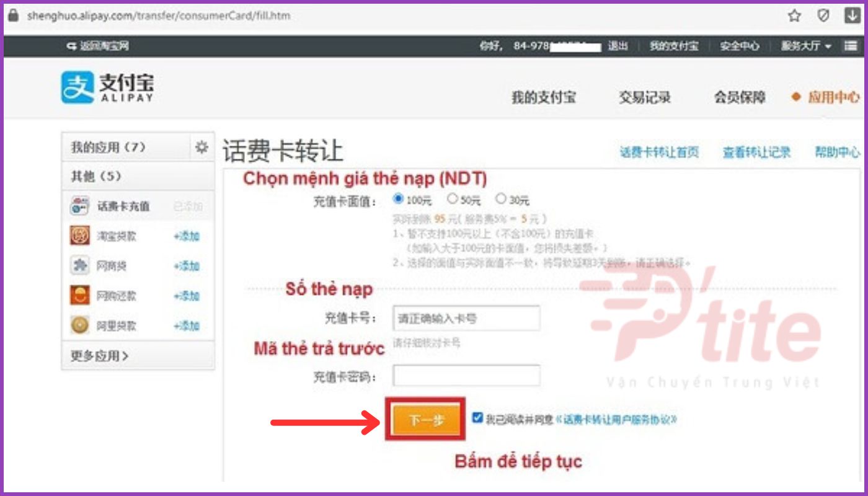Click the download icon in browser toolbar
The image size is (868, 496).
(852, 16)
